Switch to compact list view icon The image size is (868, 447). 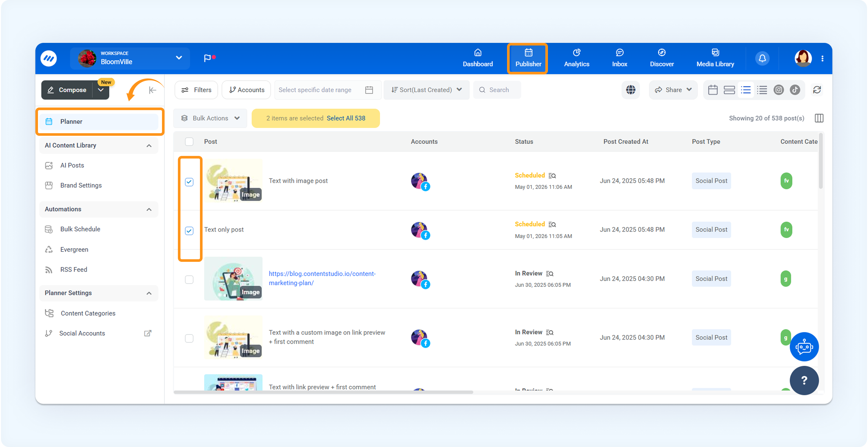762,90
